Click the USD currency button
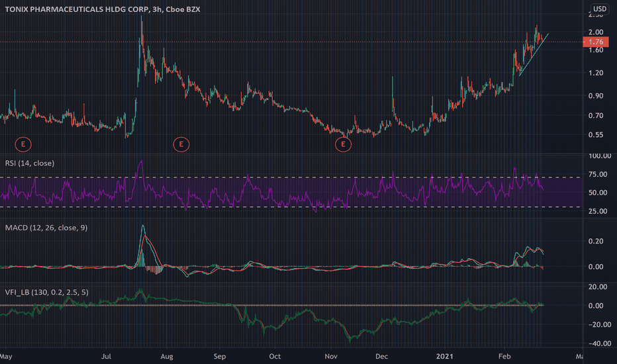Screen dimensions: 617x364 pyautogui.click(x=600, y=9)
